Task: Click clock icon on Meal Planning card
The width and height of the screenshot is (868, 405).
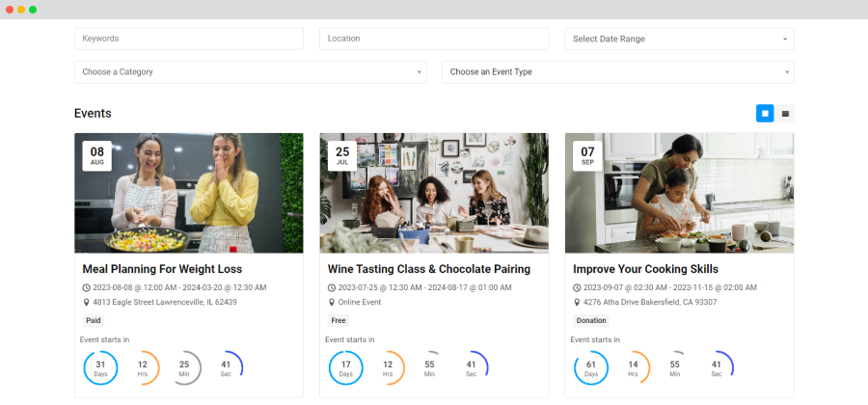Action: [x=87, y=287]
